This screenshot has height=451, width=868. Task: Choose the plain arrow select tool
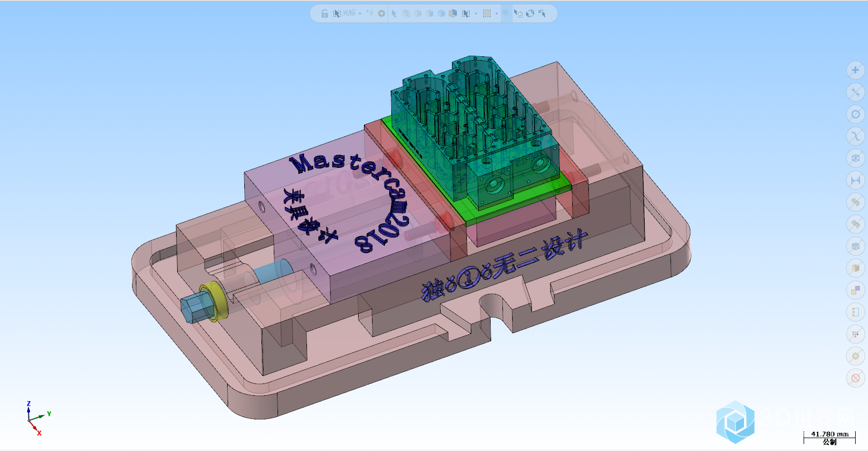(394, 13)
